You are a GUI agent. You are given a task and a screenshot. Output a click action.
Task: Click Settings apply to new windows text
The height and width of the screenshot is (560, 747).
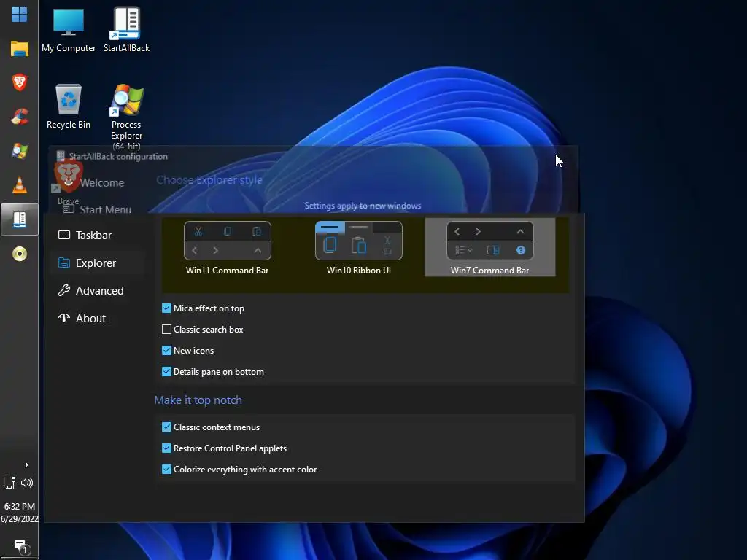363,206
